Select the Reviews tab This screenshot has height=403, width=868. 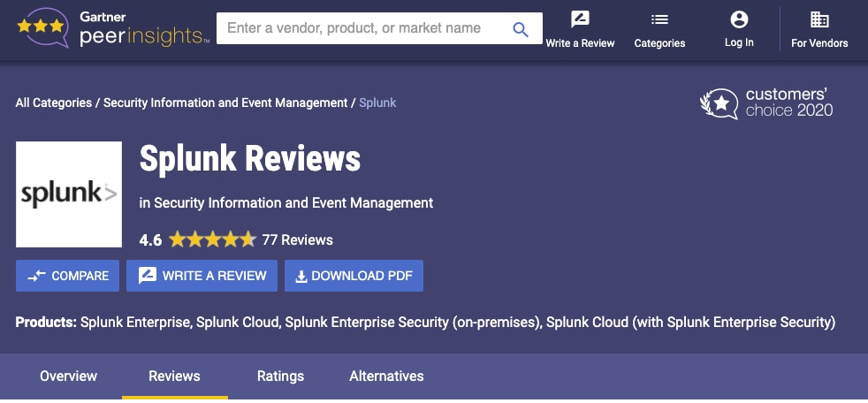click(174, 376)
